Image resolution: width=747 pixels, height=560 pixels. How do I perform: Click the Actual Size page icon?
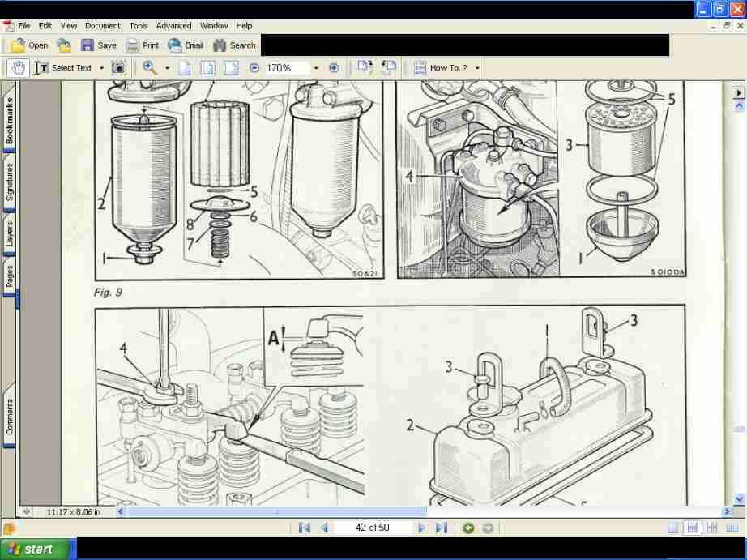(185, 68)
